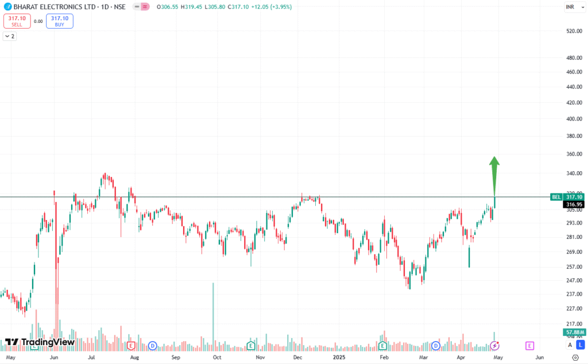Click the BUY 317.10 button
Viewport: 588px width, 364px height.
click(60, 21)
